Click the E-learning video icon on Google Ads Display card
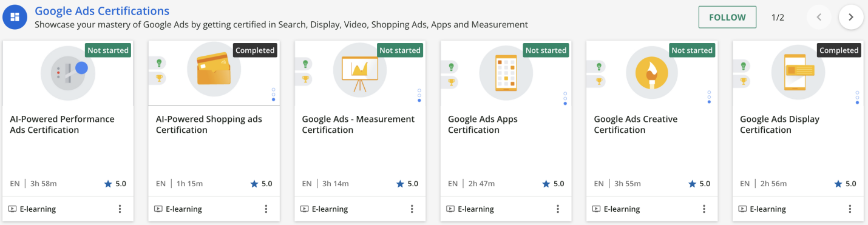Image resolution: width=868 pixels, height=225 pixels. point(743,209)
